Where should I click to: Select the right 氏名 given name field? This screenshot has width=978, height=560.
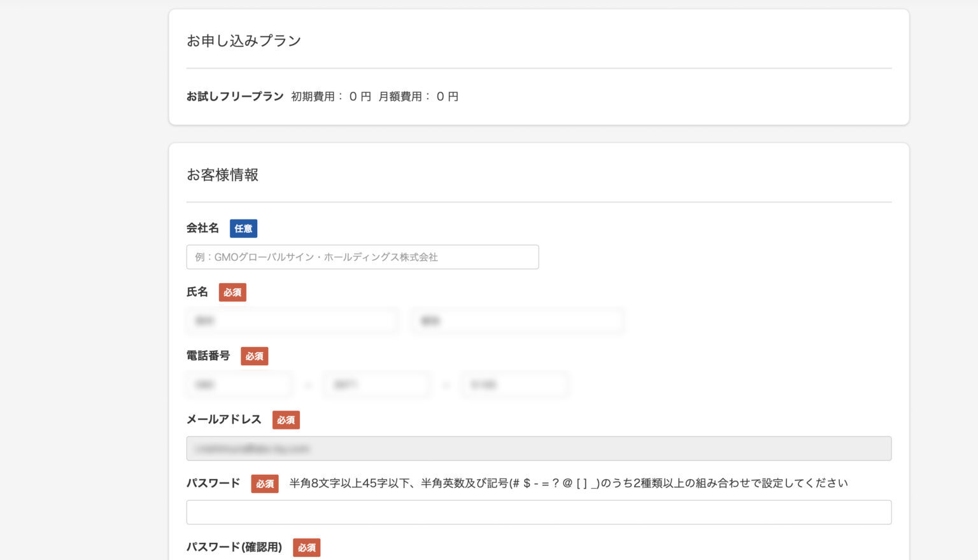point(517,321)
